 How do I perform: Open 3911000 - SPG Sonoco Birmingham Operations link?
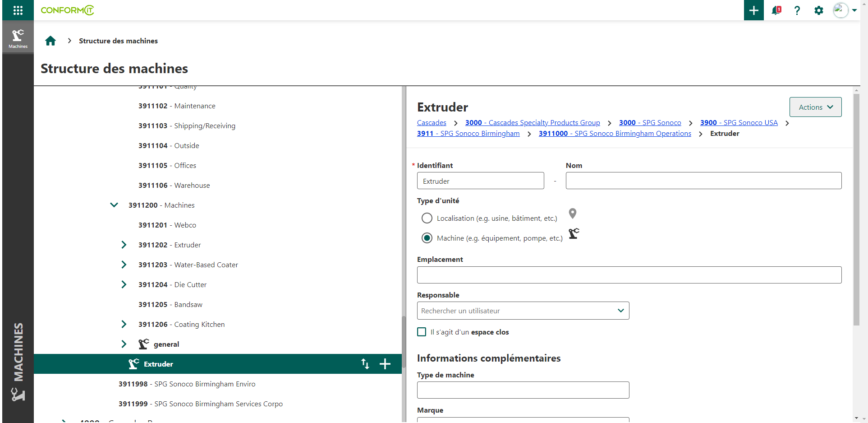pyautogui.click(x=615, y=134)
